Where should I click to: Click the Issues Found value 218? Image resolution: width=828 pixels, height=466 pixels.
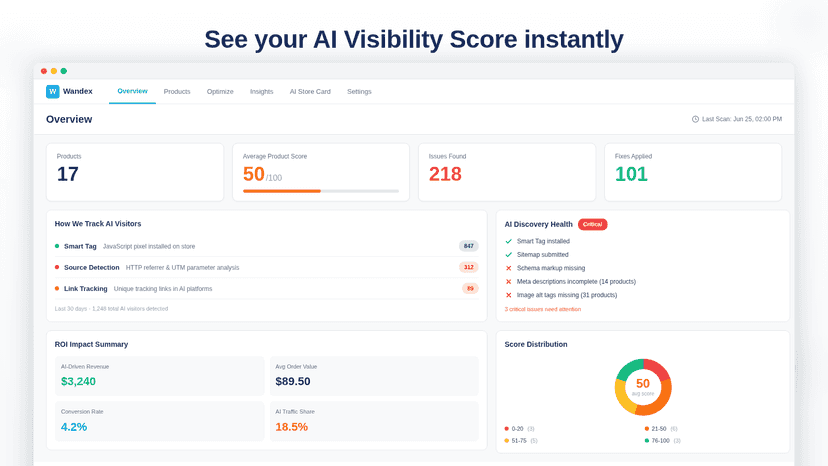(x=445, y=174)
